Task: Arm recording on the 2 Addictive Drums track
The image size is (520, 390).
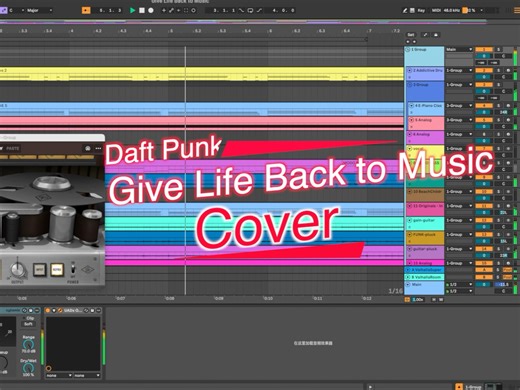Action: click(x=508, y=70)
